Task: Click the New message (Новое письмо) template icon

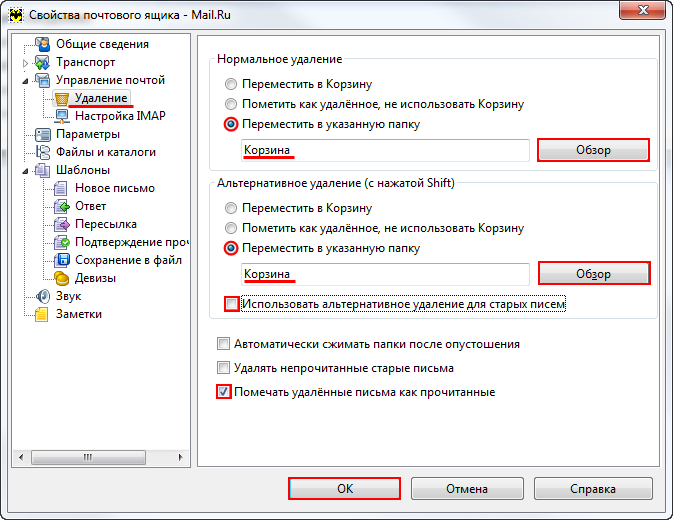Action: (x=62, y=188)
